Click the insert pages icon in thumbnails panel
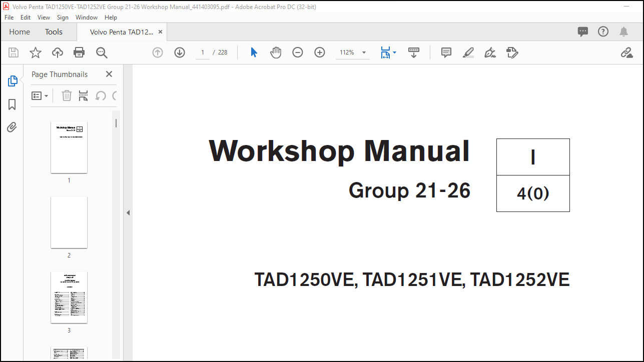Screen dimensions: 644x362 point(83,95)
